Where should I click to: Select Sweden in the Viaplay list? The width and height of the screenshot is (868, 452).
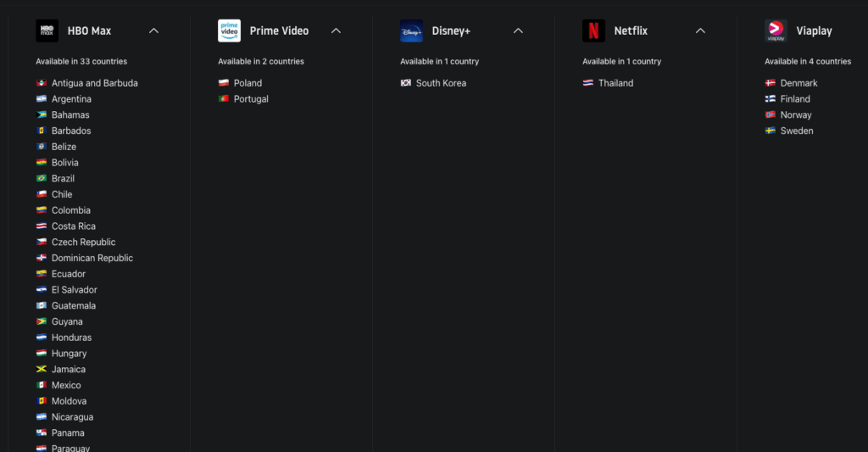(796, 131)
